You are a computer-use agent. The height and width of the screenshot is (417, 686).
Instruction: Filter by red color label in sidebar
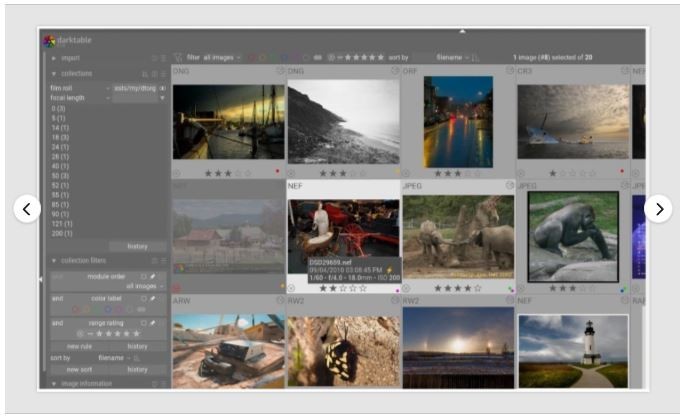click(x=76, y=309)
